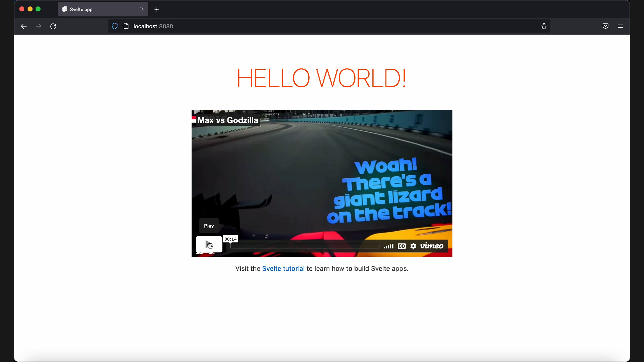Bookmark this page with star icon

tap(544, 26)
